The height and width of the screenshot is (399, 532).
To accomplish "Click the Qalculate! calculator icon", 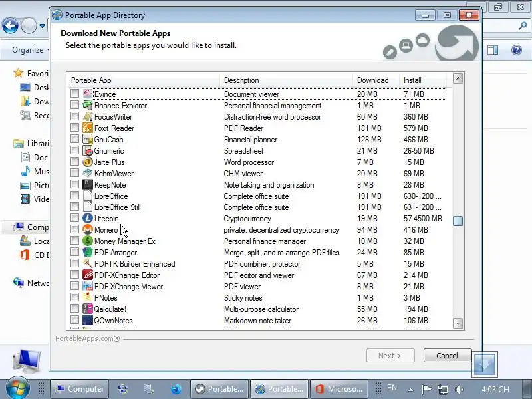I will coord(88,309).
